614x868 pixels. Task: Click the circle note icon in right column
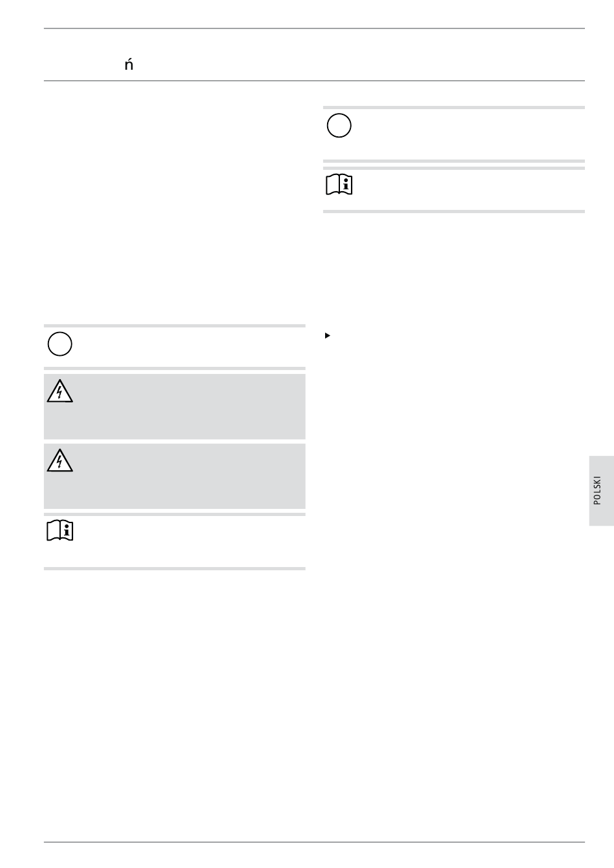tap(339, 126)
